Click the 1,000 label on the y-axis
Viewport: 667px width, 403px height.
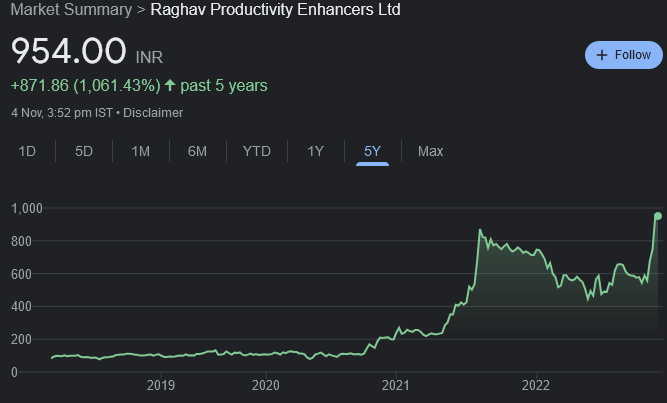(x=28, y=208)
